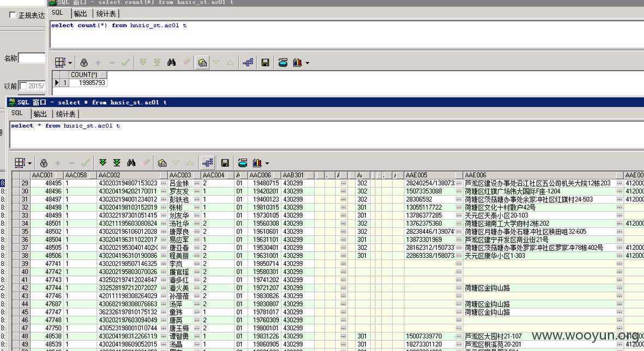The height and width of the screenshot is (351, 644).
Task: Click fetch last page in count(*) window
Action: pyautogui.click(x=157, y=62)
